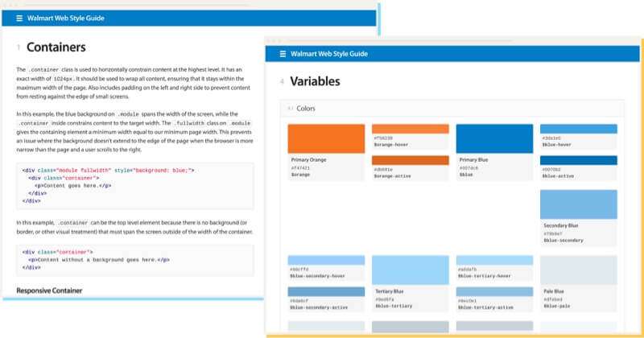
Task: Select the Pale Blue color swatch
Action: pos(578,270)
